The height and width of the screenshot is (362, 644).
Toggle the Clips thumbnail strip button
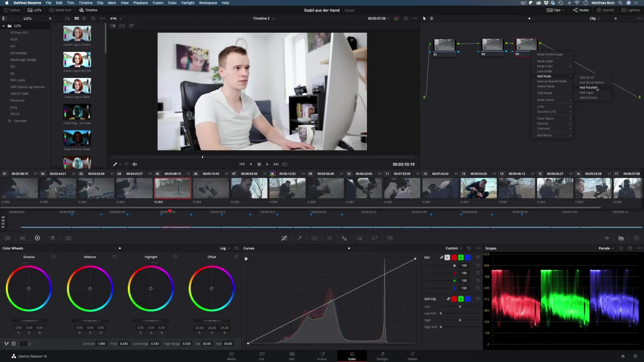555,10
